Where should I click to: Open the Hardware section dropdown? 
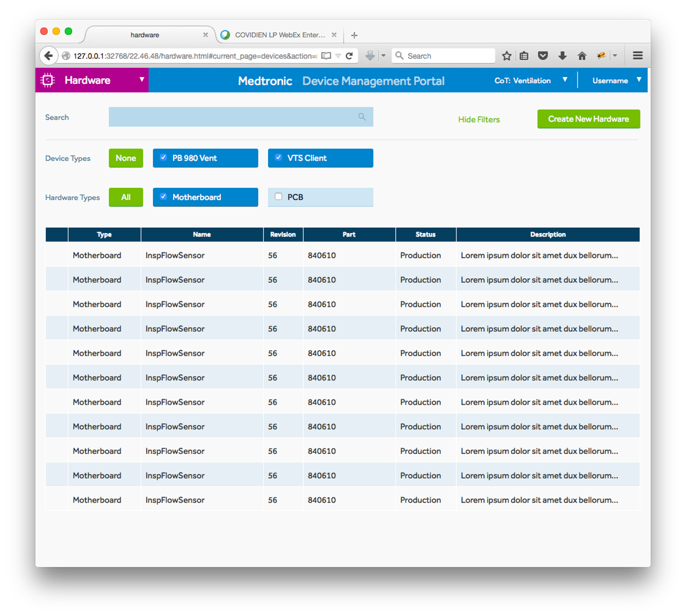142,79
